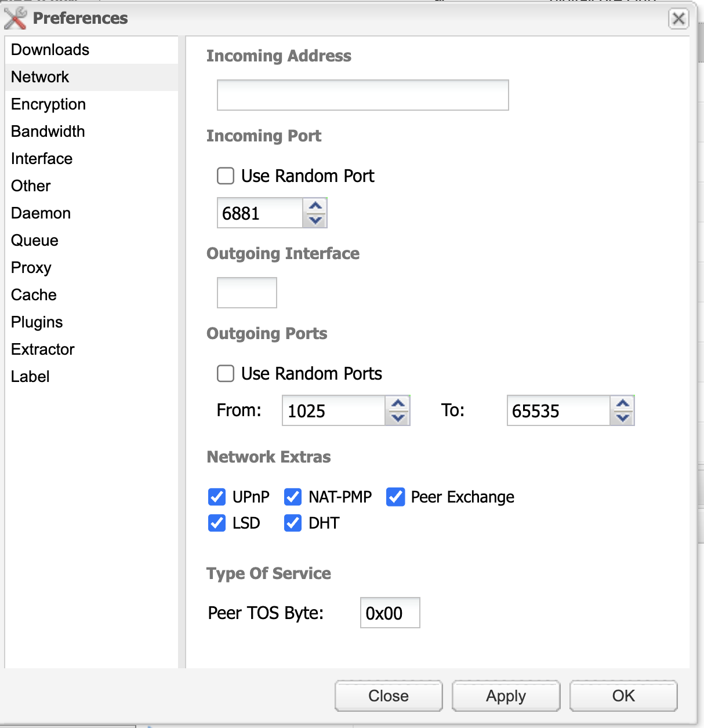Click the Preferences wrench icon in title bar
The image size is (704, 728).
tap(16, 18)
